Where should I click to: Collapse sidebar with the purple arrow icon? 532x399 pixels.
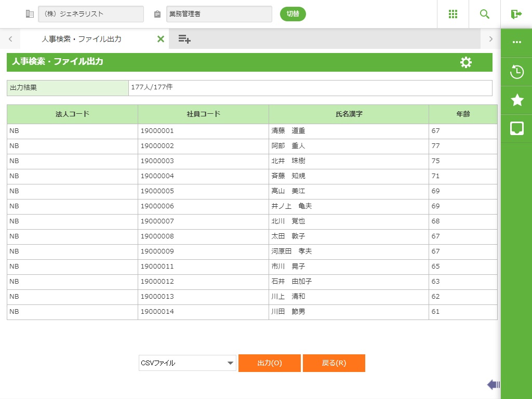pos(493,384)
